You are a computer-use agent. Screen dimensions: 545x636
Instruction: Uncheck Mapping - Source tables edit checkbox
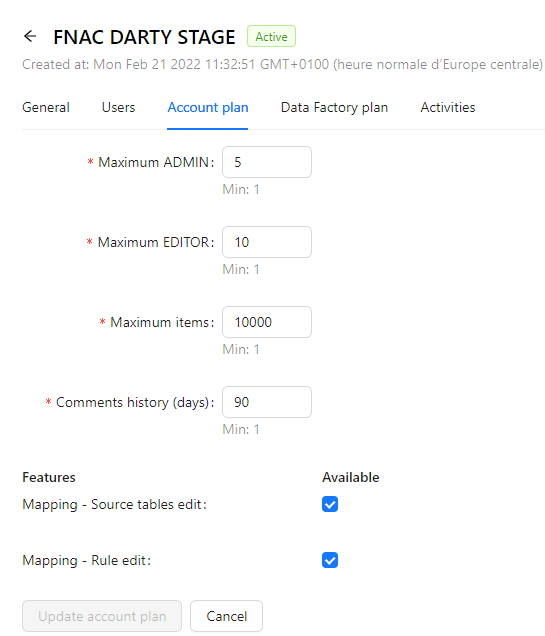pos(330,504)
